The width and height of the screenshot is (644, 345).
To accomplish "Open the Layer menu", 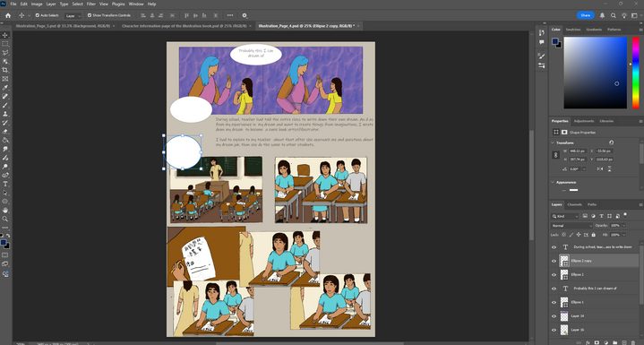I will point(51,4).
